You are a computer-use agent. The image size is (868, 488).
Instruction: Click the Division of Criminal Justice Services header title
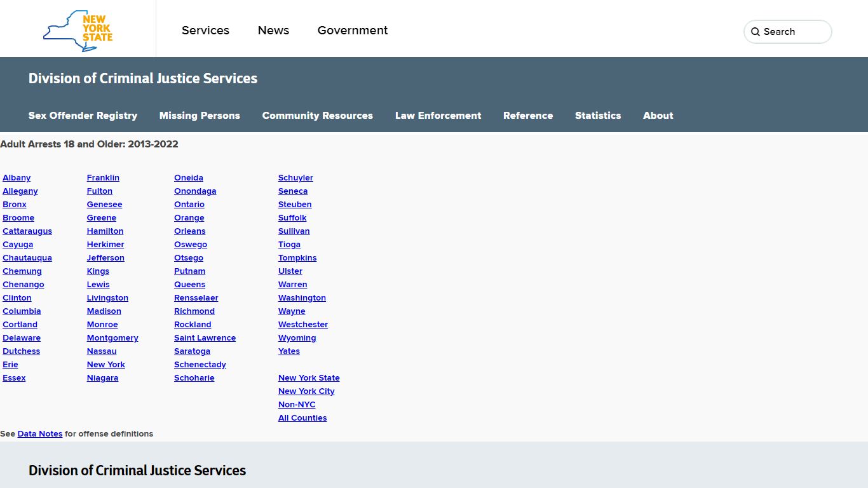pyautogui.click(x=143, y=79)
